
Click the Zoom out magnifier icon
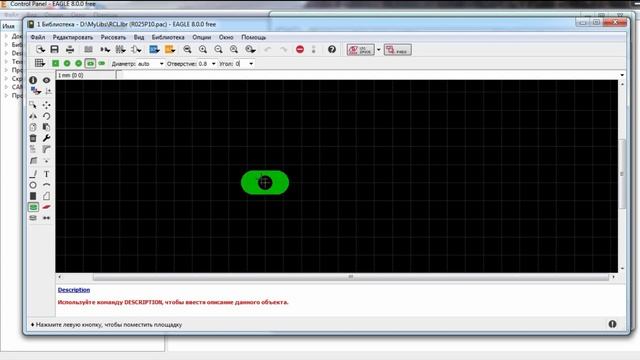pos(218,49)
